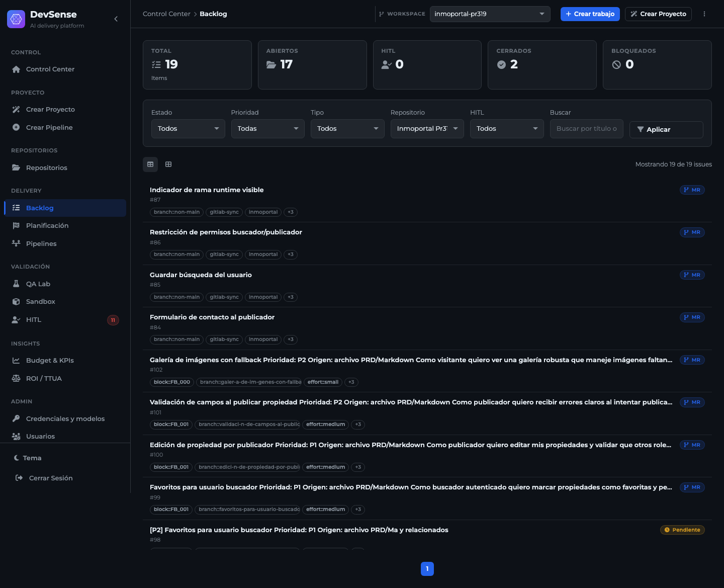Click the Control Center breadcrumb link

coord(166,14)
